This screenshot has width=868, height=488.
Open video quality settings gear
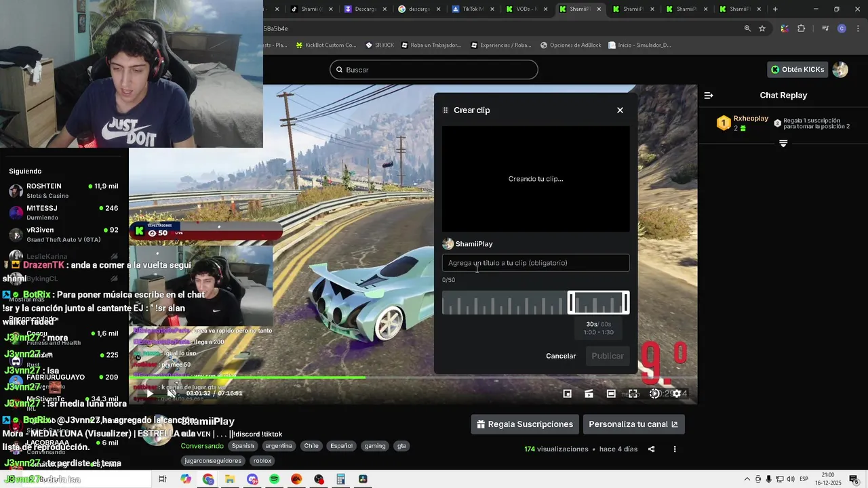(x=676, y=393)
